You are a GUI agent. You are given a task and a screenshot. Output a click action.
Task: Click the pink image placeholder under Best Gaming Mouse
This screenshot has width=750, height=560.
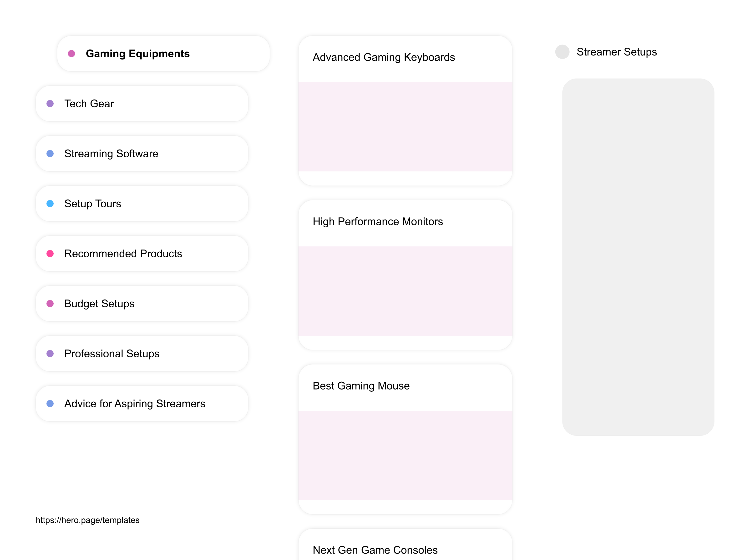coord(405,454)
